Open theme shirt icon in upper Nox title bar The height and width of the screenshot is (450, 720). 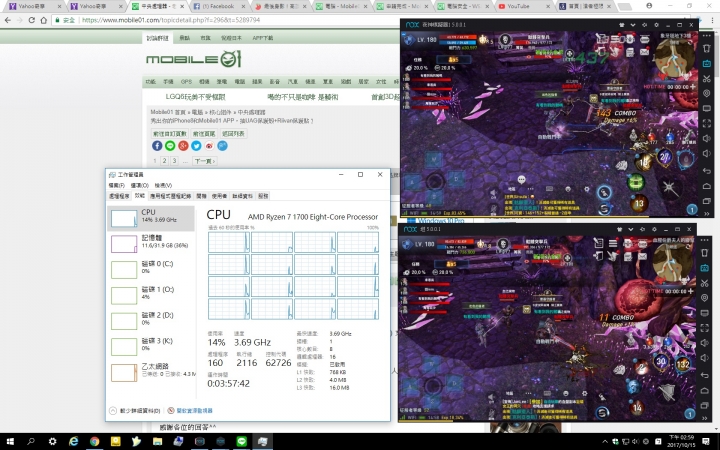621,25
